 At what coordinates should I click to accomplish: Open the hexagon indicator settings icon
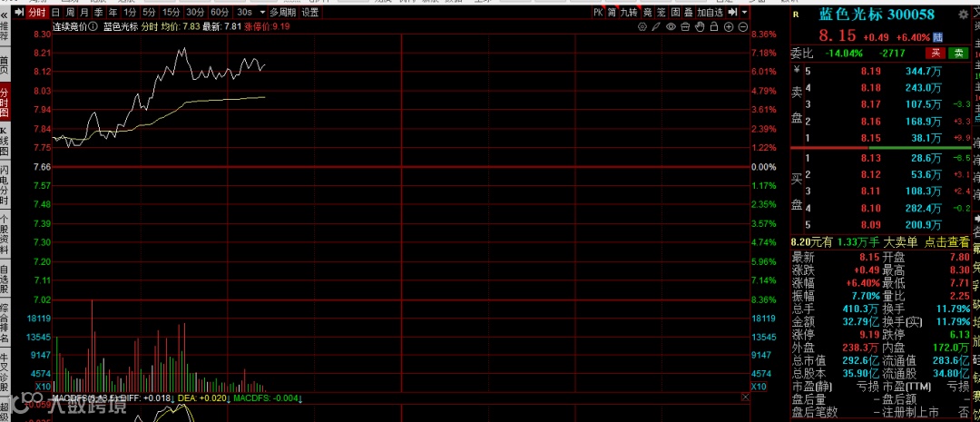(x=642, y=26)
